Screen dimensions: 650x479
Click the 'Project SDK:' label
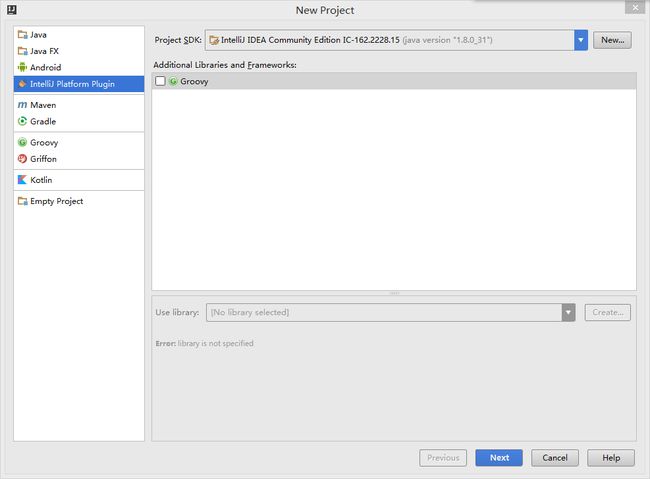point(178,40)
